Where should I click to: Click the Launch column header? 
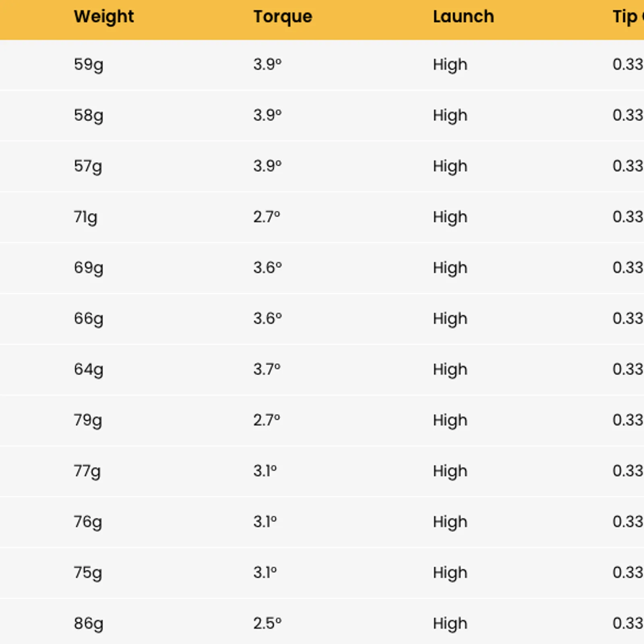point(463,17)
